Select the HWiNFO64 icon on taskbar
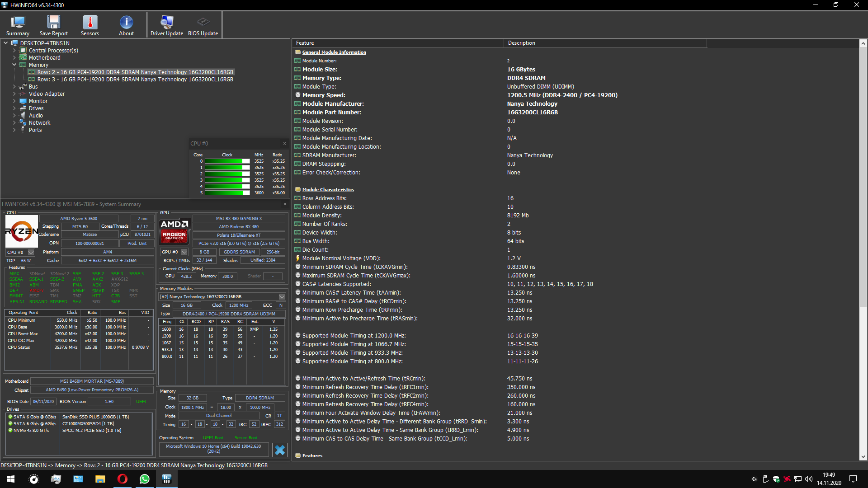The height and width of the screenshot is (488, 868). [166, 479]
